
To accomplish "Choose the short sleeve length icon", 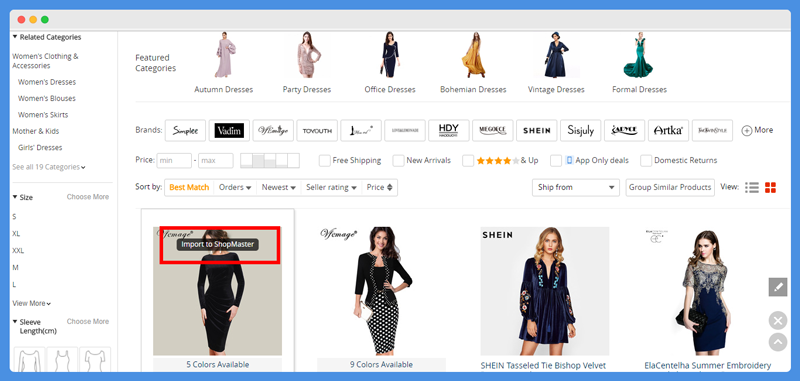I will pyautogui.click(x=95, y=360).
